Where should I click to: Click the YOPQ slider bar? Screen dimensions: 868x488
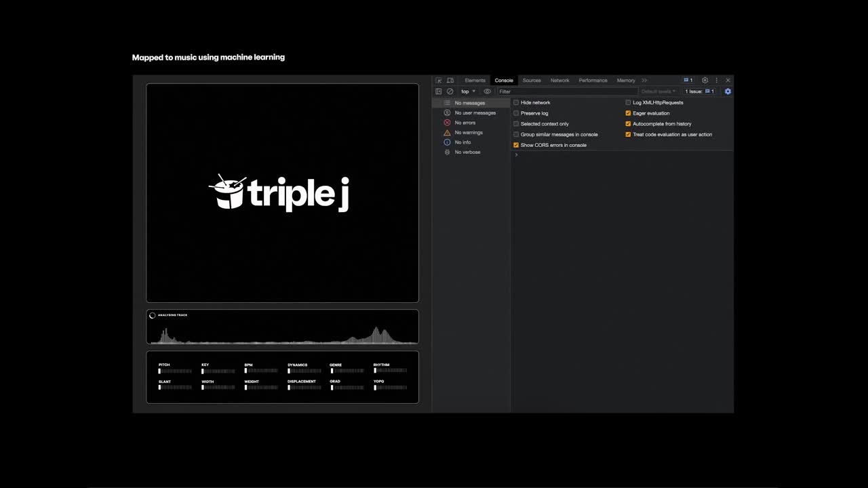(x=390, y=388)
